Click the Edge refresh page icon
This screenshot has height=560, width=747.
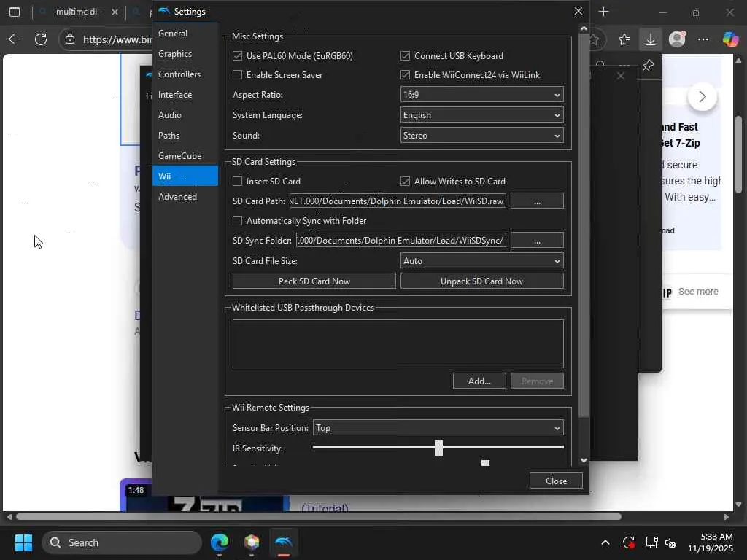pos(41,39)
